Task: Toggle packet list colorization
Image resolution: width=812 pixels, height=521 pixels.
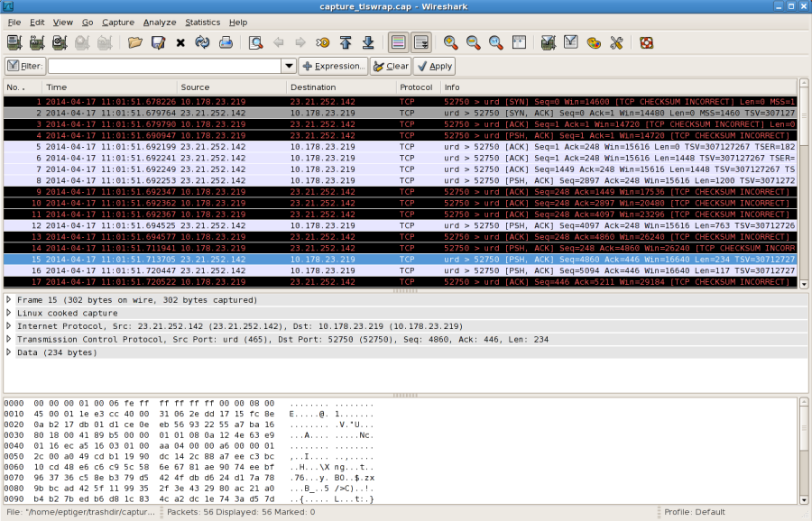Action: click(401, 41)
